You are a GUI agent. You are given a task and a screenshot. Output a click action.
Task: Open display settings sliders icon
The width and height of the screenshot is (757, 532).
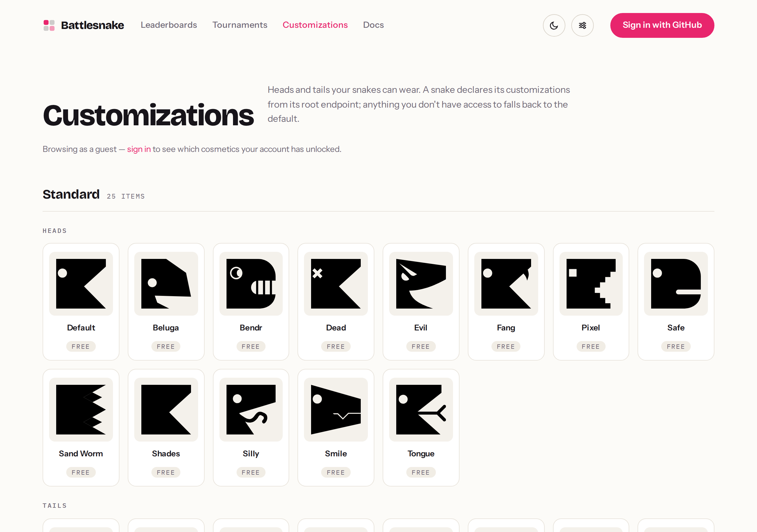point(582,25)
